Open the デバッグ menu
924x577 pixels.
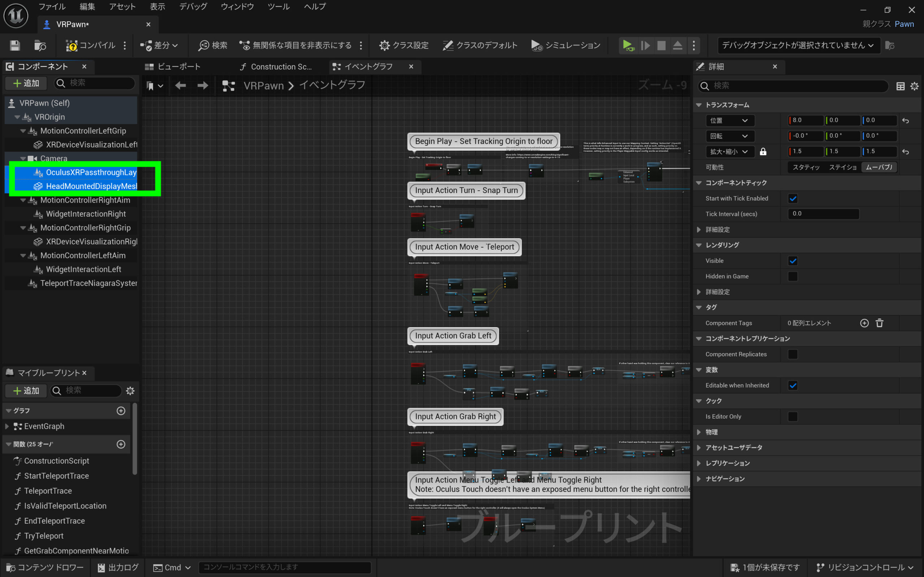coord(193,6)
